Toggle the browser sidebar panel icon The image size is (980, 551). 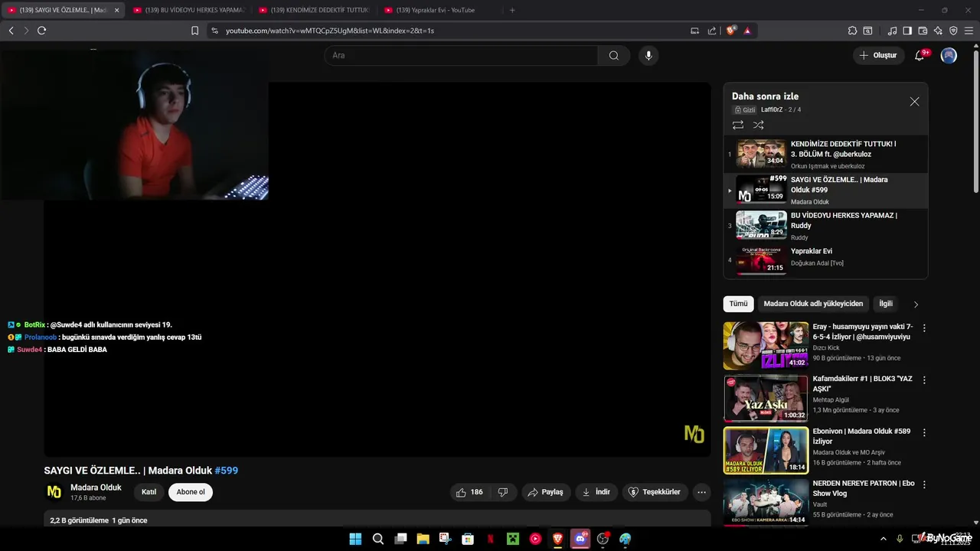907,31
